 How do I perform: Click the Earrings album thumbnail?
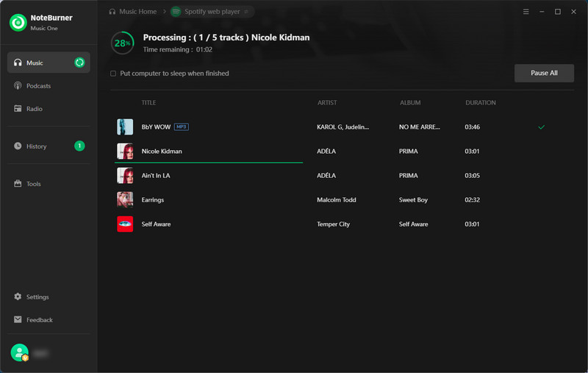(x=125, y=199)
